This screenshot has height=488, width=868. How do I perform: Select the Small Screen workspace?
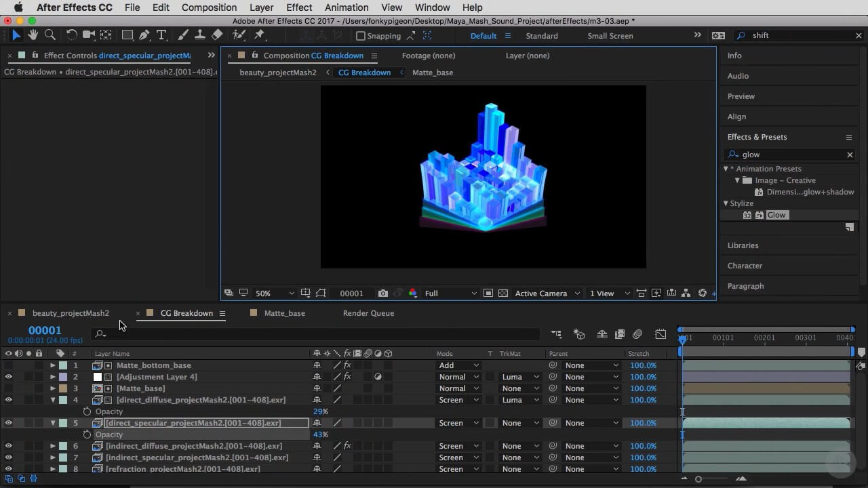coord(610,36)
